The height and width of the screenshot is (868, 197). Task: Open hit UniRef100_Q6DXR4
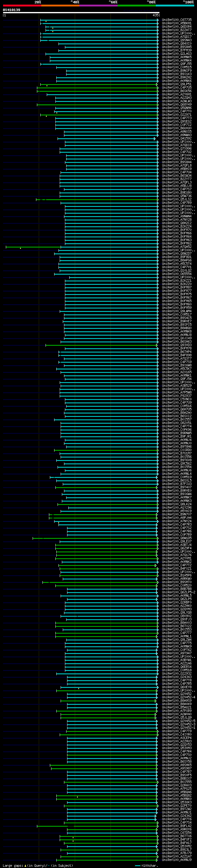177,26
